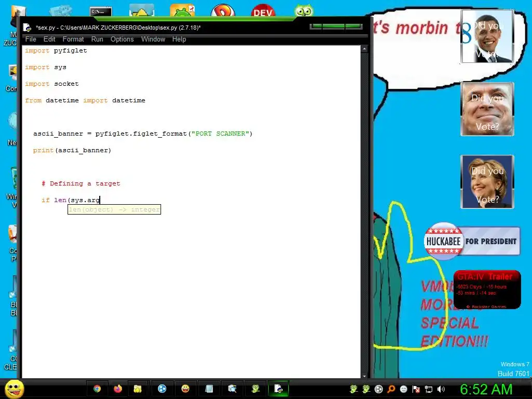This screenshot has height=399, width=532.
Task: Click the "PORT SCANNER" string in code
Action: (220, 134)
